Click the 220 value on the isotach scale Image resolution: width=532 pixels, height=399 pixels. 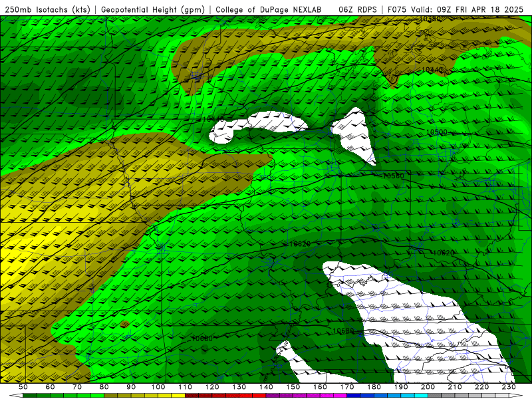pyautogui.click(x=482, y=387)
